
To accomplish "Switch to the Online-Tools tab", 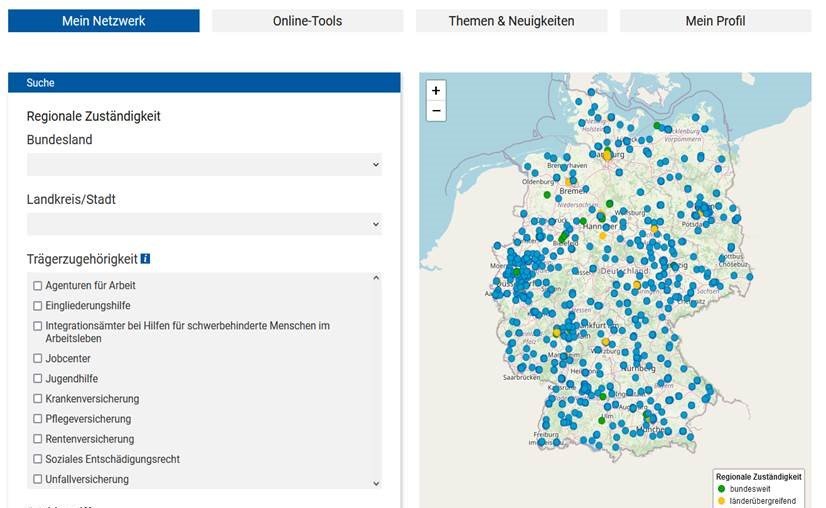I will tap(307, 21).
